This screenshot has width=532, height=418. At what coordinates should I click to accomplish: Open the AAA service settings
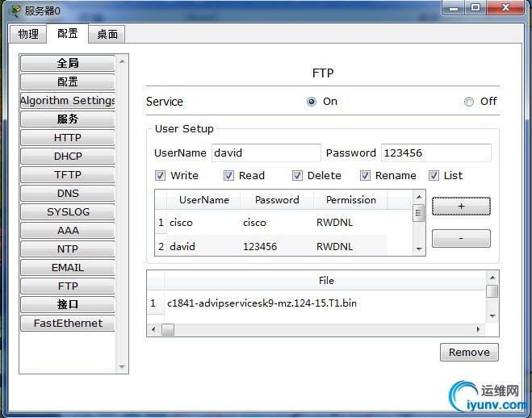(x=68, y=231)
